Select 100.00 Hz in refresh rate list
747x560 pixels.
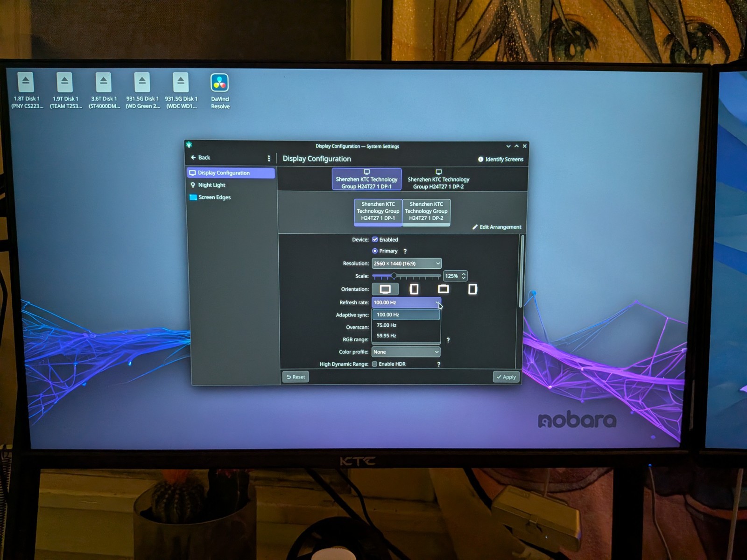pyautogui.click(x=406, y=315)
